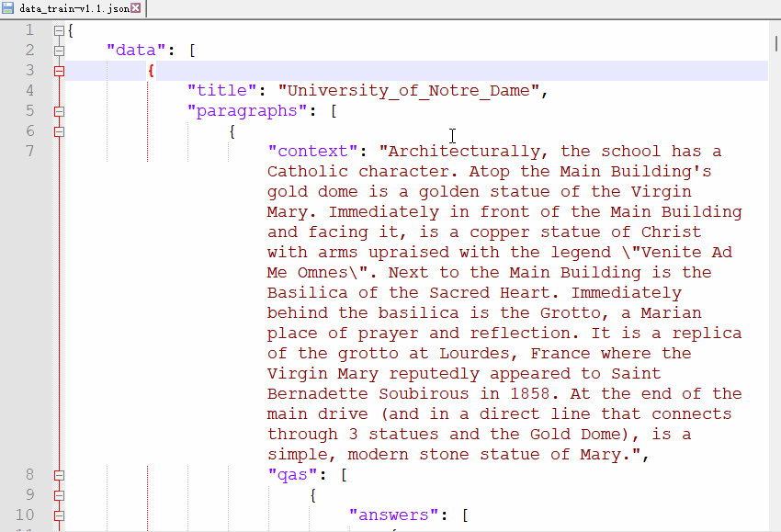Collapse the "answers" fold at line 10

60,515
